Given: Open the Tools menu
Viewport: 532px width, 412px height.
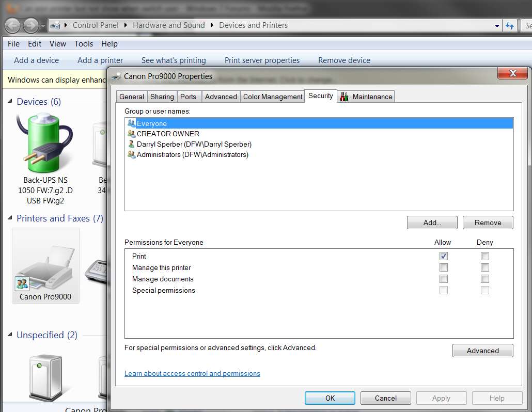Looking at the screenshot, I should (x=84, y=44).
